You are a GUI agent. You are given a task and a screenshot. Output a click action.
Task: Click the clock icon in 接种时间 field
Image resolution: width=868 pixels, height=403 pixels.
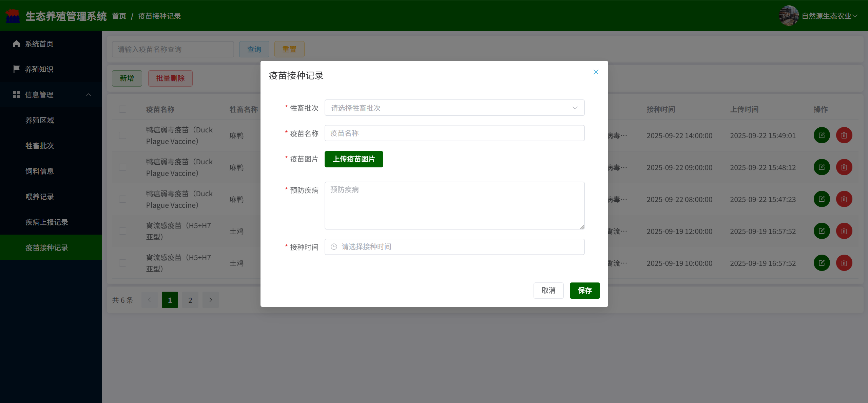334,247
